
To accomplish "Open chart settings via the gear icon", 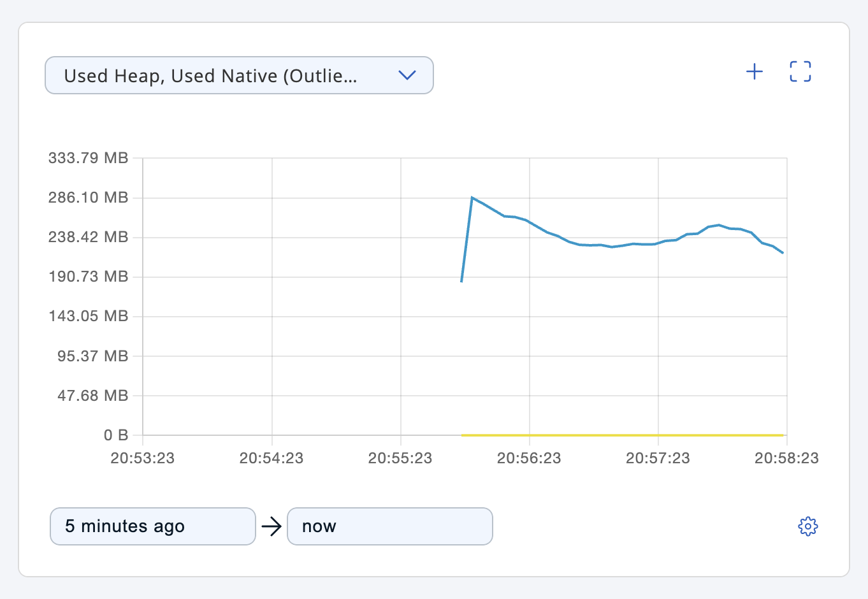I will [x=808, y=526].
